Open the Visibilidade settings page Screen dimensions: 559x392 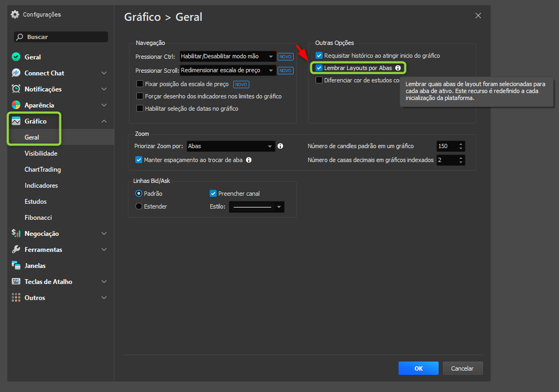pyautogui.click(x=41, y=153)
